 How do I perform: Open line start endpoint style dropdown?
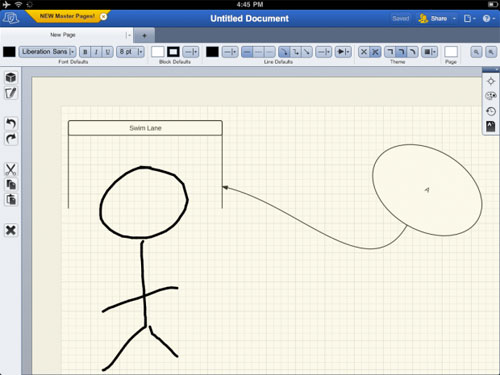point(324,52)
